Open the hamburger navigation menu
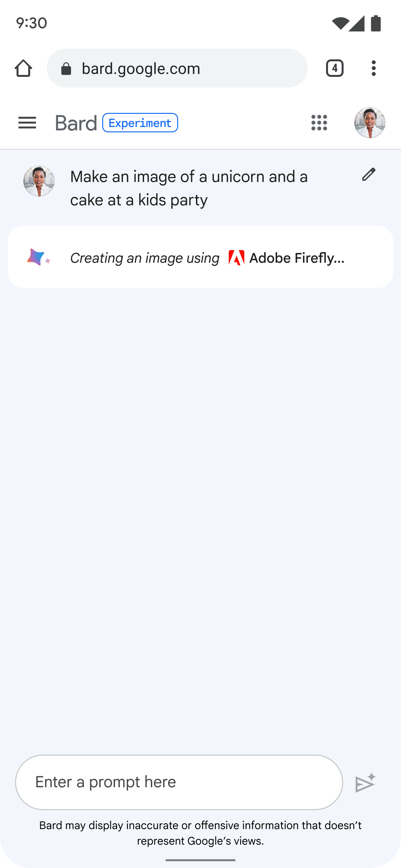Viewport: 401px width, 868px height. 27,123
